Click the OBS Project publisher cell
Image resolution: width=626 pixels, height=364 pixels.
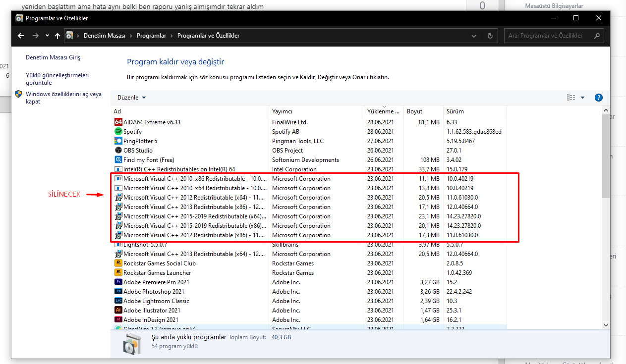(287, 150)
